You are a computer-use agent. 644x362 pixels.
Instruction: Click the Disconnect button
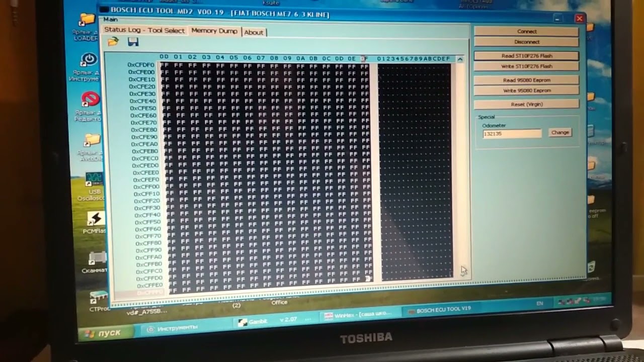(526, 42)
